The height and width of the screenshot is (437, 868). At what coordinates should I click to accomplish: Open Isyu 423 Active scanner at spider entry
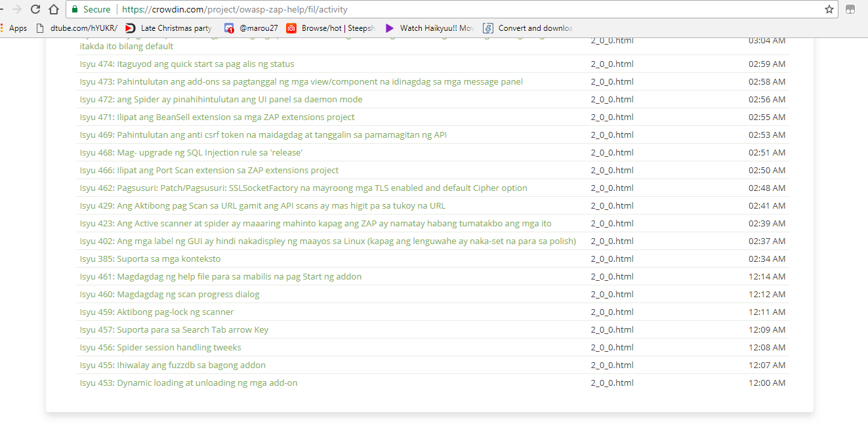[x=316, y=224]
